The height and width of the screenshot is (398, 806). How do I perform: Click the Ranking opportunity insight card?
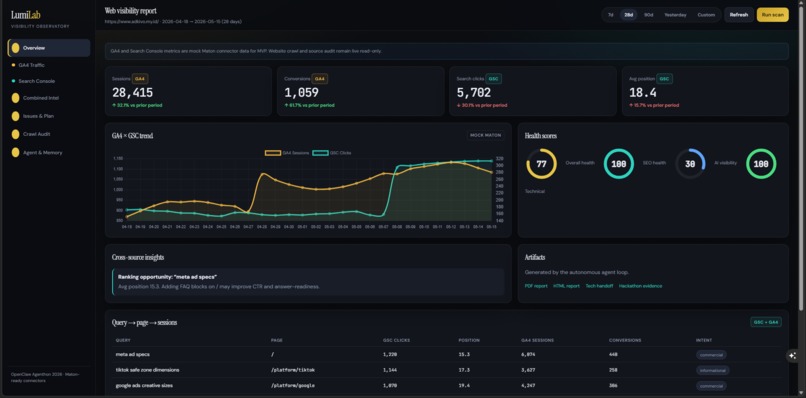tap(308, 281)
